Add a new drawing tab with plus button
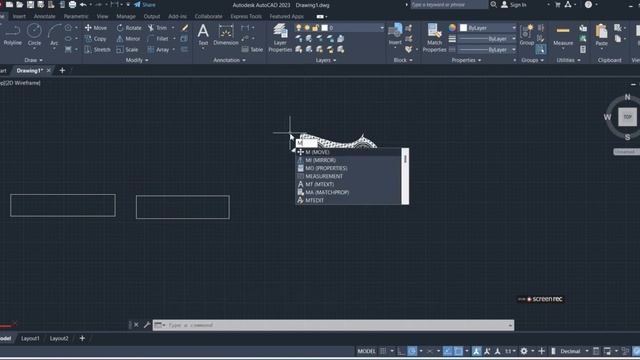640x360 pixels. 62,70
